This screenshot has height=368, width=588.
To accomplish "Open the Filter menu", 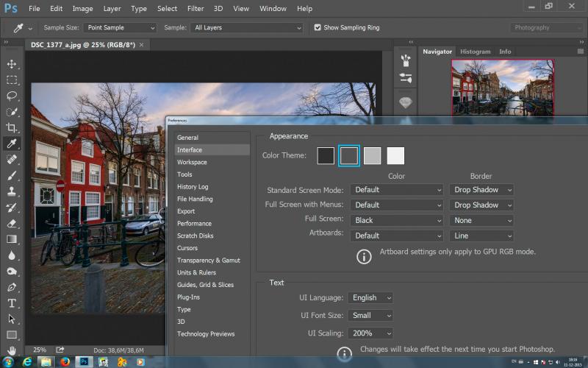I will pos(196,8).
